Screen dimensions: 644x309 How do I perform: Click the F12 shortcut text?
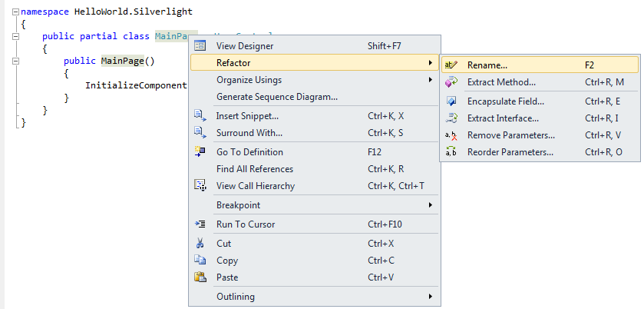(x=375, y=152)
